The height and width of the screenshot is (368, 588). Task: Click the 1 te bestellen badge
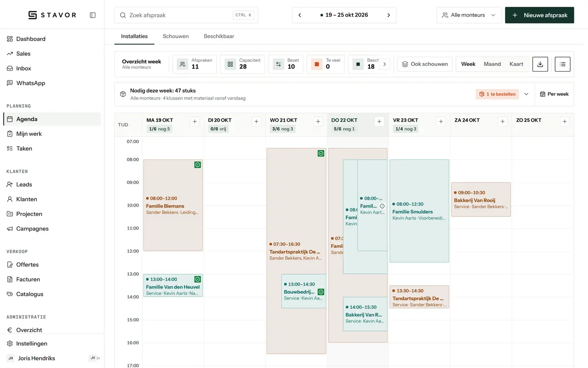click(497, 94)
